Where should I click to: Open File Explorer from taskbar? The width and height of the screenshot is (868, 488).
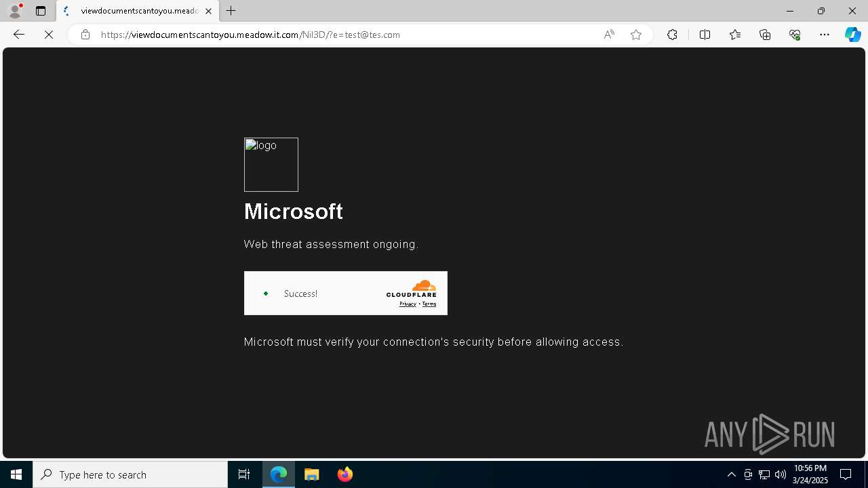312,474
